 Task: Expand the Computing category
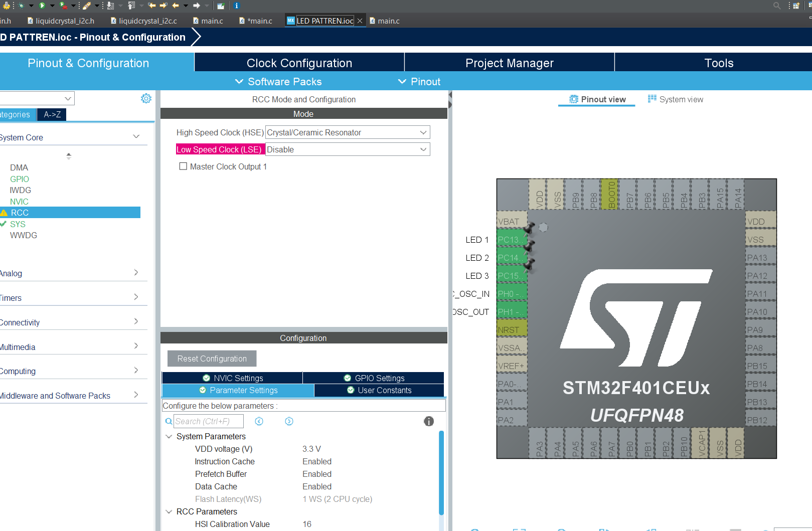pos(136,370)
